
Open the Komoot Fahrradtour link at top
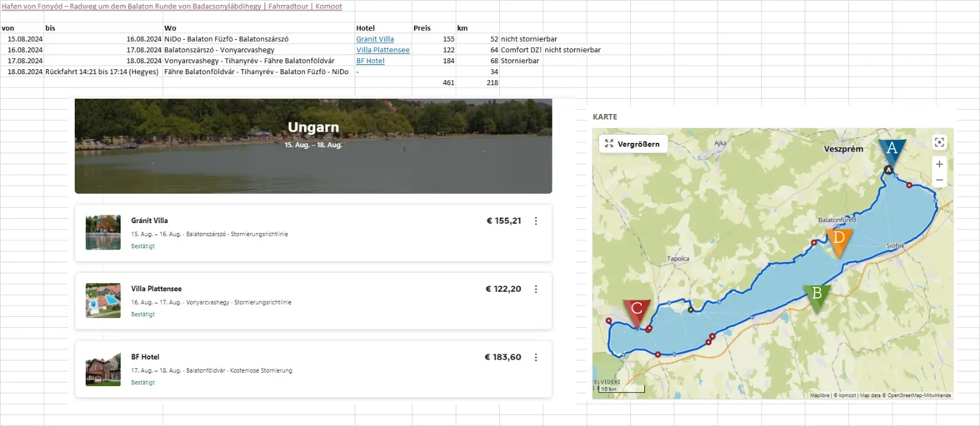pyautogui.click(x=171, y=6)
